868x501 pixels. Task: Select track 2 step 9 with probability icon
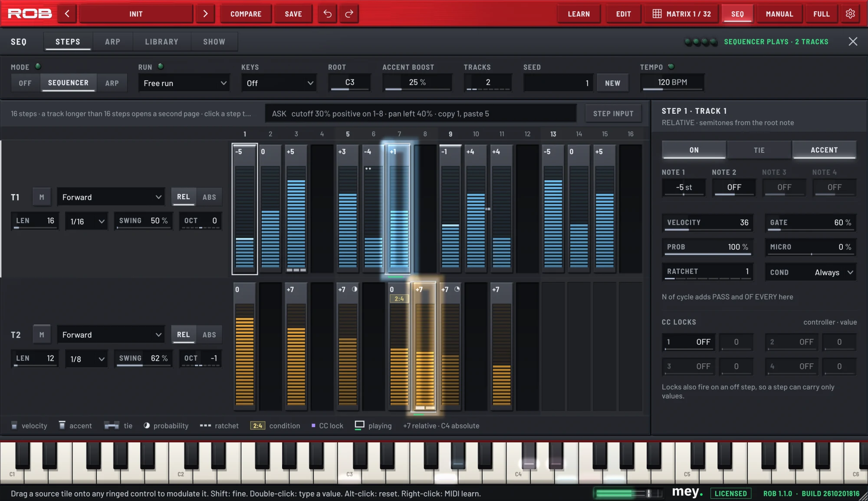pyautogui.click(x=450, y=346)
